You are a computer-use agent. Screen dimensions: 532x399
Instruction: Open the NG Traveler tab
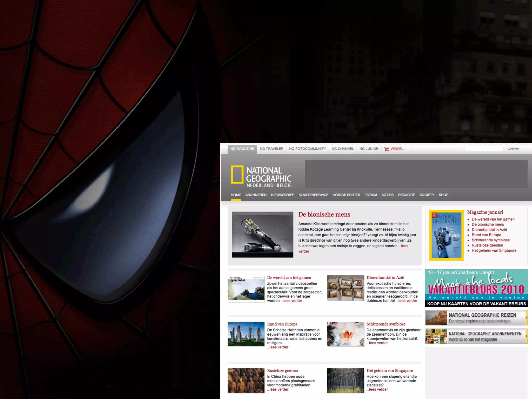[x=271, y=149]
